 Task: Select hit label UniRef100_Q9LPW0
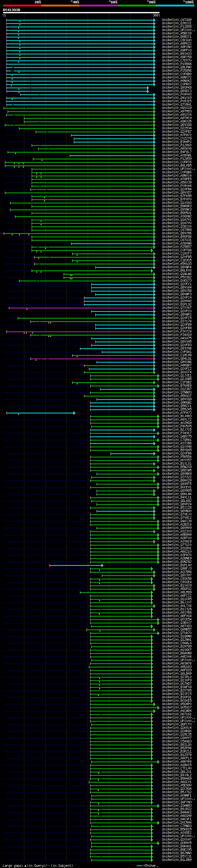pyautogui.click(x=177, y=67)
